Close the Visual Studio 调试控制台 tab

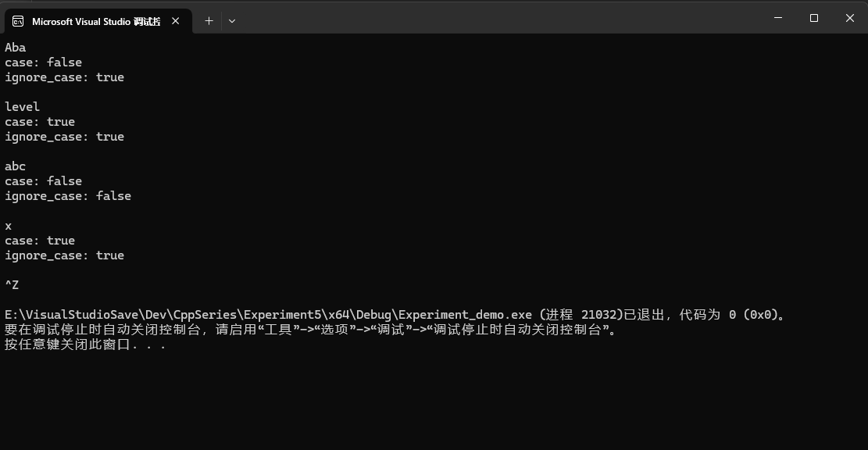tap(175, 21)
